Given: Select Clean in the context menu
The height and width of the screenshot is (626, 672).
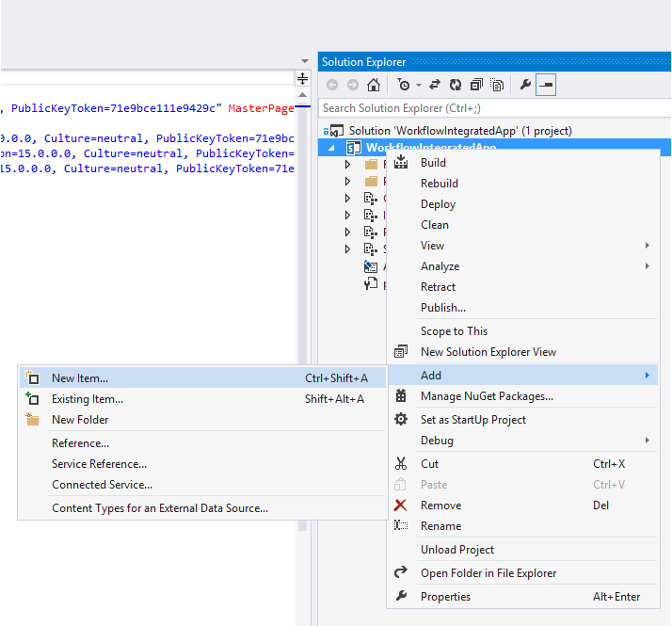Looking at the screenshot, I should coord(435,225).
